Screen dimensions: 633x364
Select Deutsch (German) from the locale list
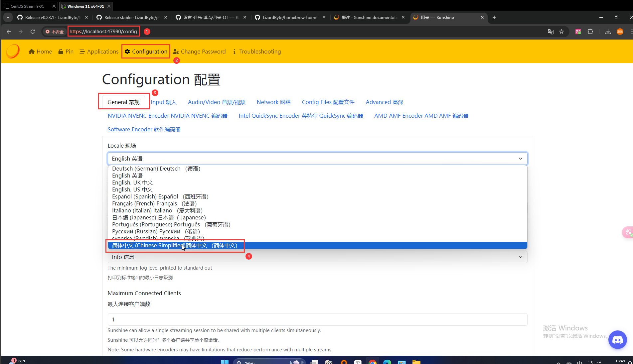[318, 169]
